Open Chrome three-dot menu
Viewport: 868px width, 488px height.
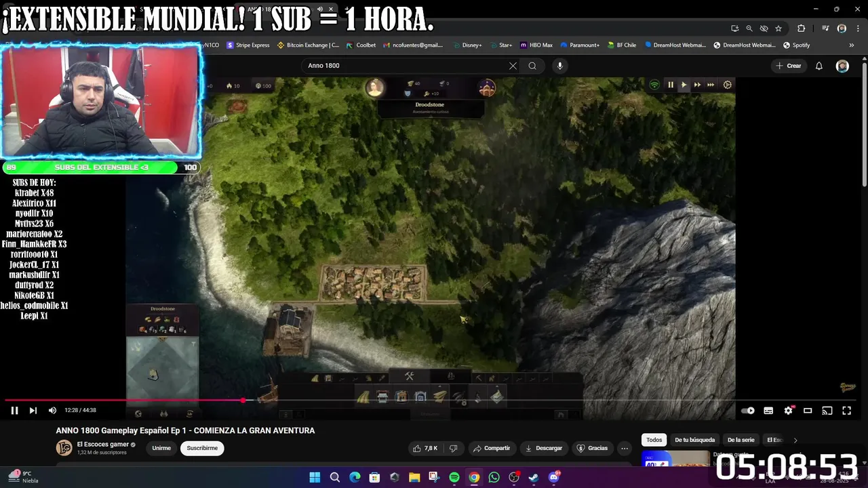pyautogui.click(x=857, y=28)
